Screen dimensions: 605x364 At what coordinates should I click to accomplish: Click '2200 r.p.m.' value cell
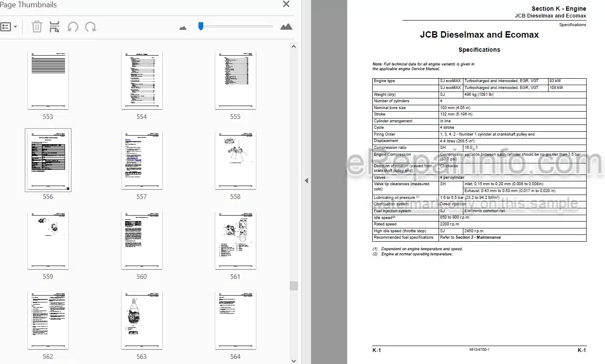click(450, 224)
